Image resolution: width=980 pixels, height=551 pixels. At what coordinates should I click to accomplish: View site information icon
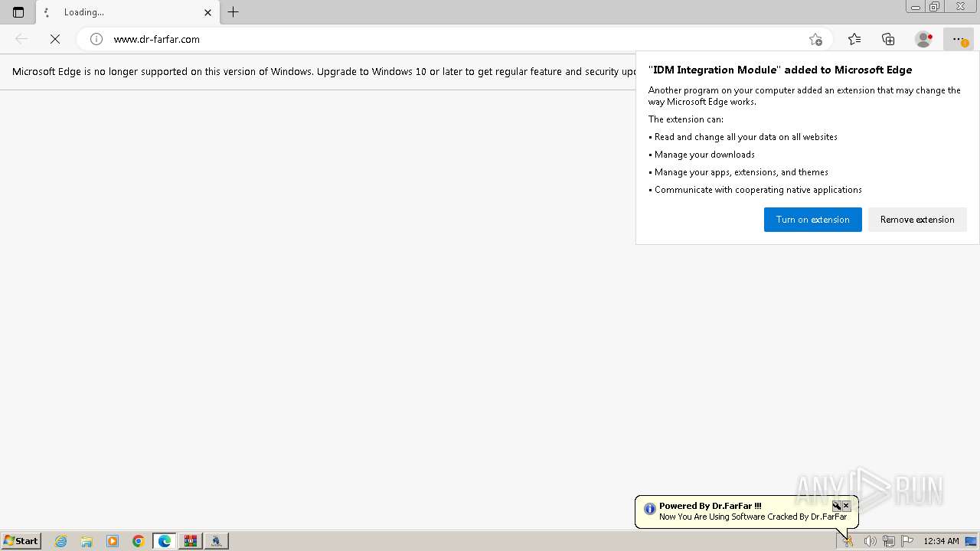point(96,39)
